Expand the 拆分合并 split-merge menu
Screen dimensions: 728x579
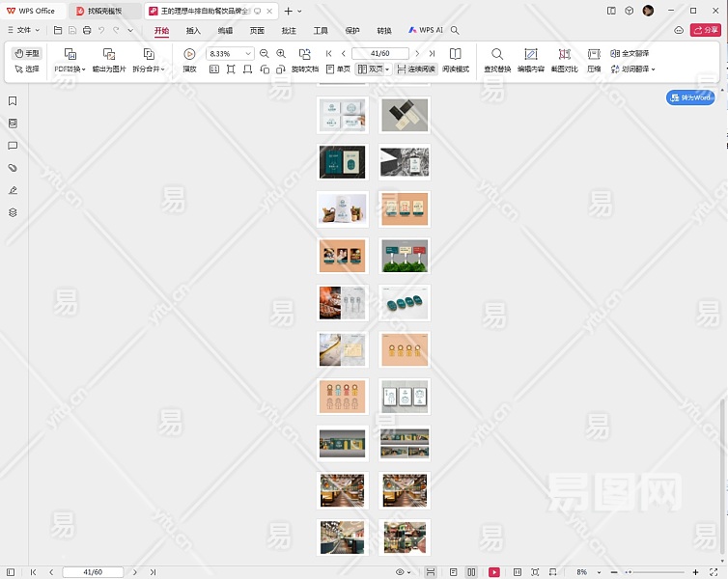(149, 69)
